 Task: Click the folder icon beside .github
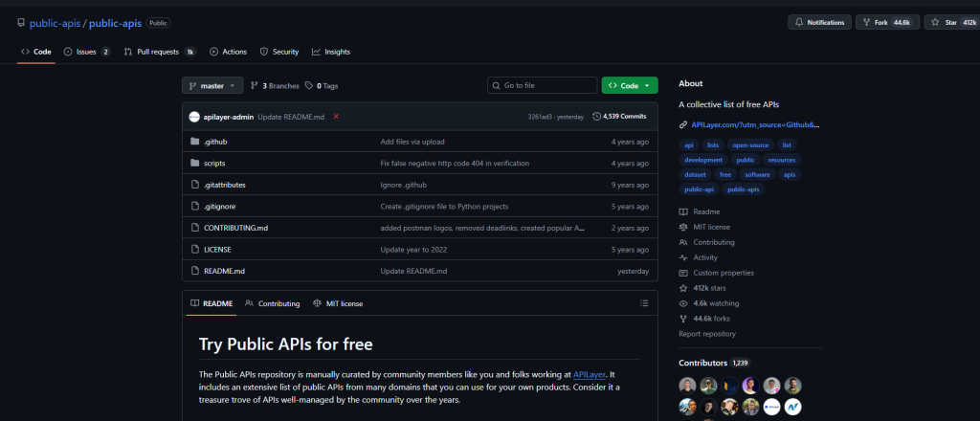[194, 142]
